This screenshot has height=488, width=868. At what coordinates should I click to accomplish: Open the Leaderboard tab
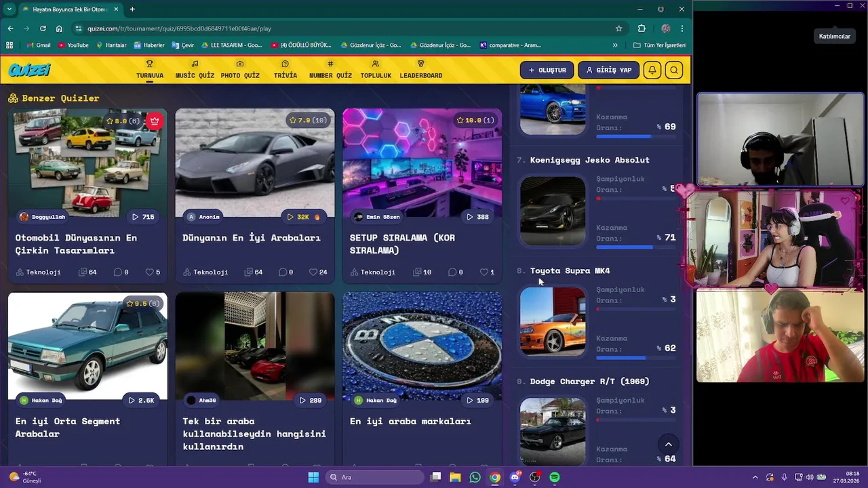click(x=420, y=70)
